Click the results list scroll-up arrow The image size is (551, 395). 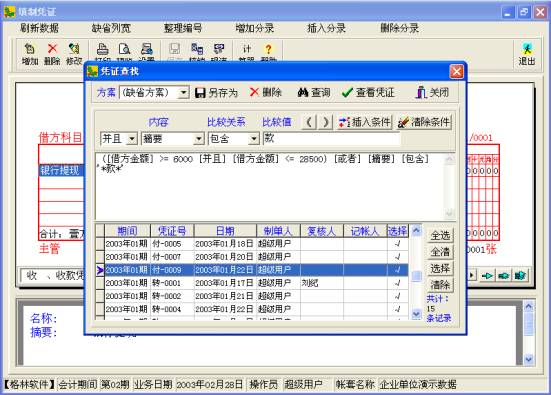point(416,231)
